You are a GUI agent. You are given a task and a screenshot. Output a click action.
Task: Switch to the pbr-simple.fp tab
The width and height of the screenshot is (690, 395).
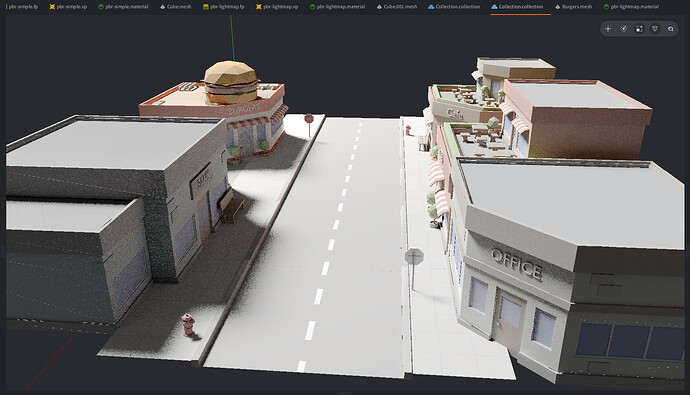click(x=22, y=7)
